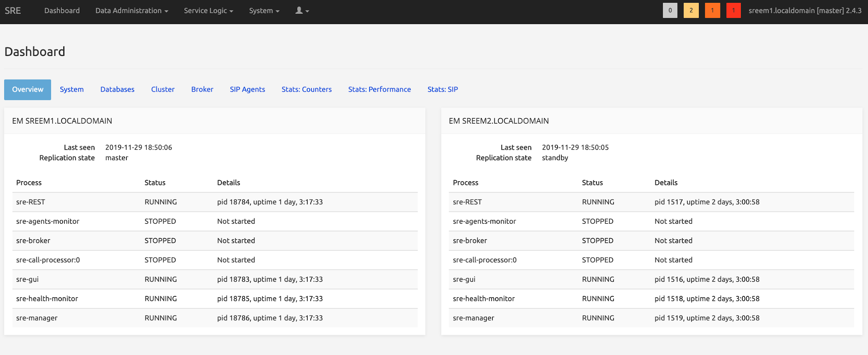This screenshot has width=868, height=355.
Task: Click the Process column header in SREEM1 table
Action: coord(29,183)
